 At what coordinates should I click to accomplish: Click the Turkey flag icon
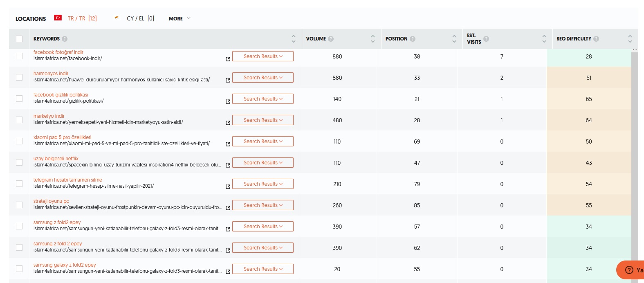tap(58, 18)
